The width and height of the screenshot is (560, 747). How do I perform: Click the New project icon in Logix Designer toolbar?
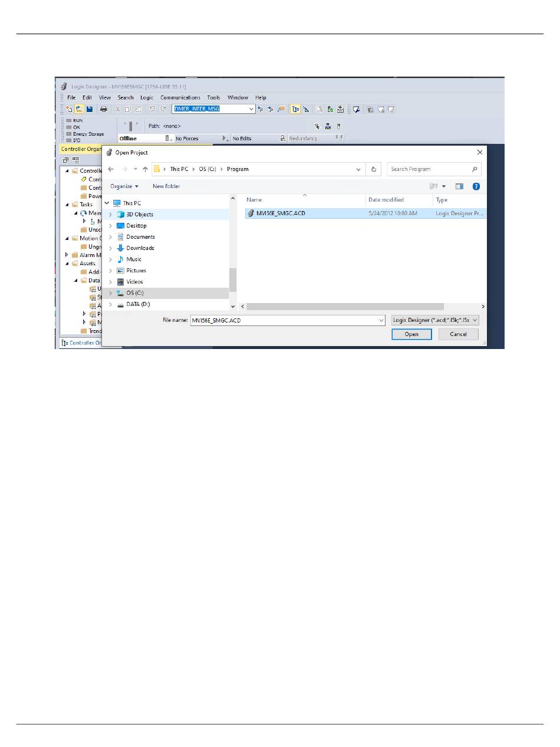click(69, 109)
